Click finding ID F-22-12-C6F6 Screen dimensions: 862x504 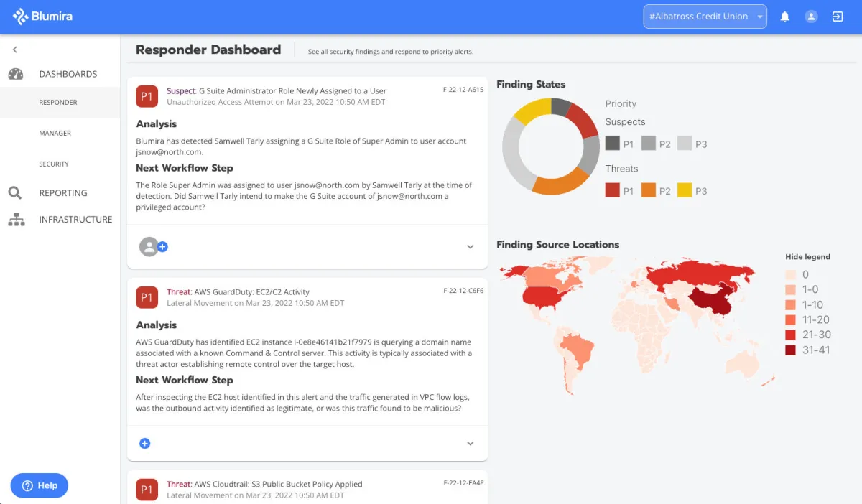(463, 291)
